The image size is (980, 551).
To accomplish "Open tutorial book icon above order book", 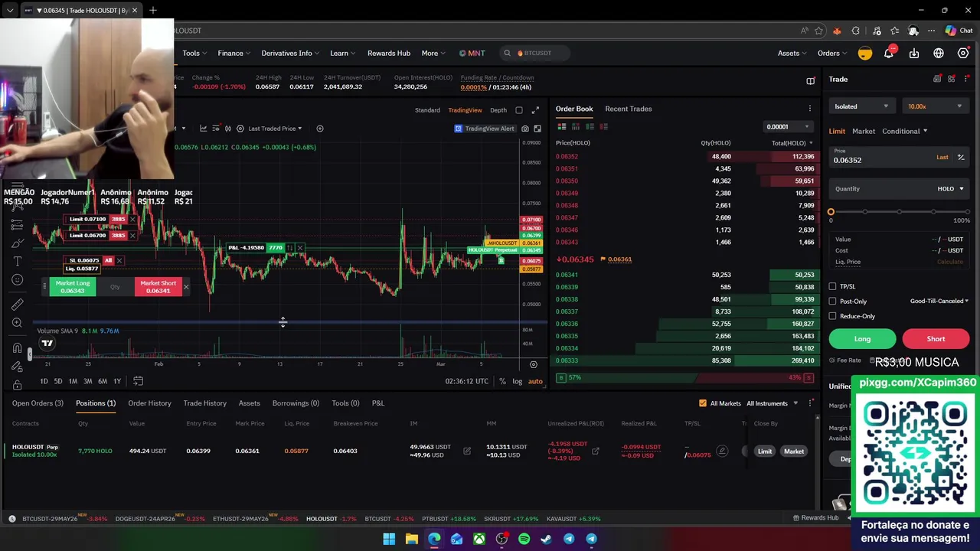I will coord(811,81).
